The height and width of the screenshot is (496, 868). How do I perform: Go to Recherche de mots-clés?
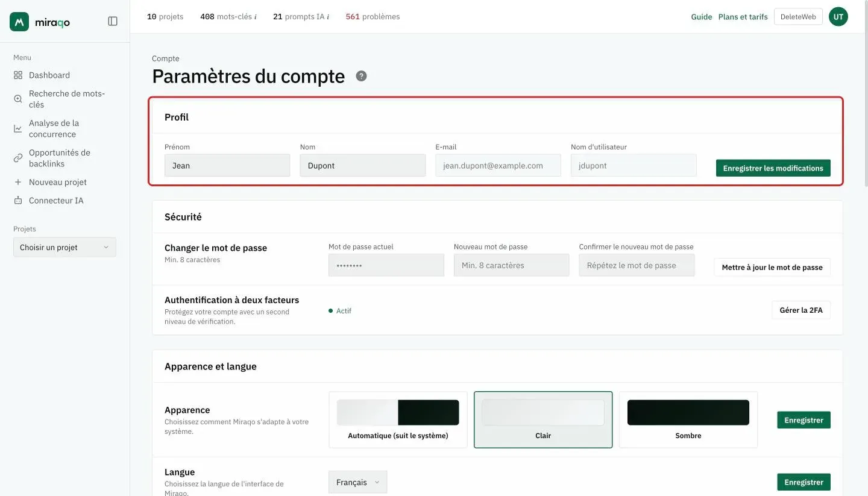pos(67,99)
